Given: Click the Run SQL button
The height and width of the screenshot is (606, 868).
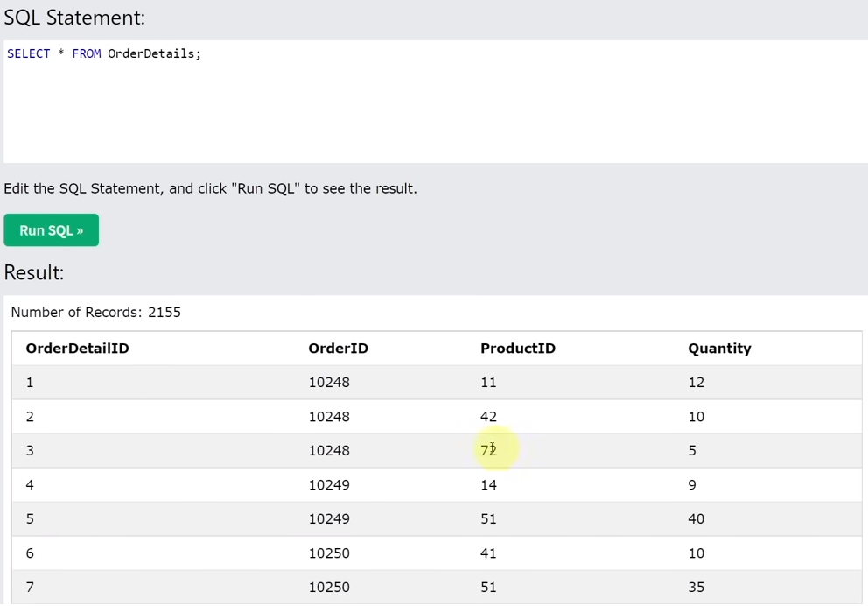Looking at the screenshot, I should (51, 230).
